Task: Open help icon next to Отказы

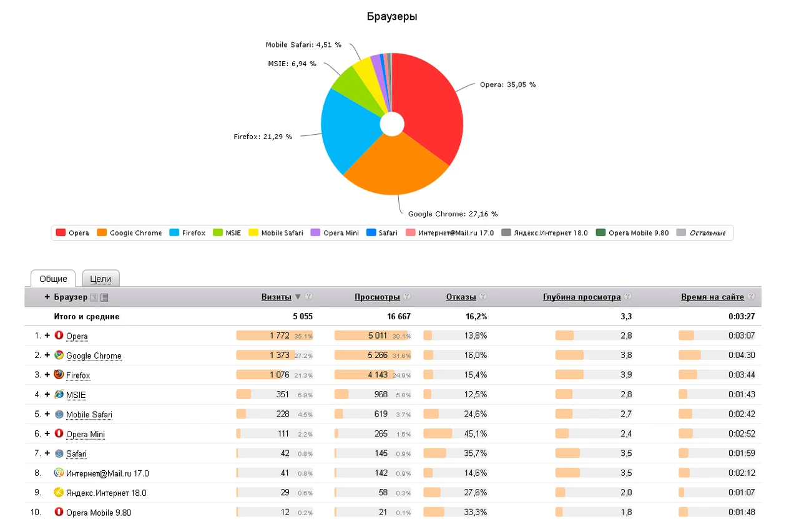Action: click(483, 297)
